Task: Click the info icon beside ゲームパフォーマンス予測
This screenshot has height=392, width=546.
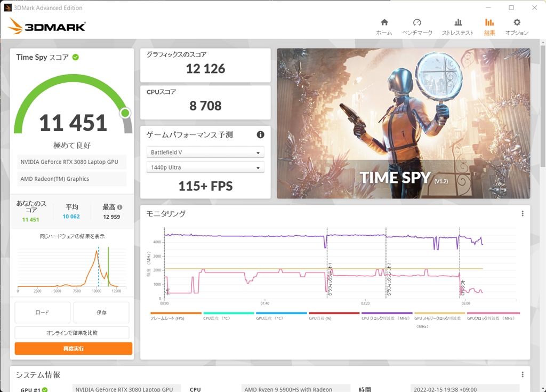Action: pos(260,134)
